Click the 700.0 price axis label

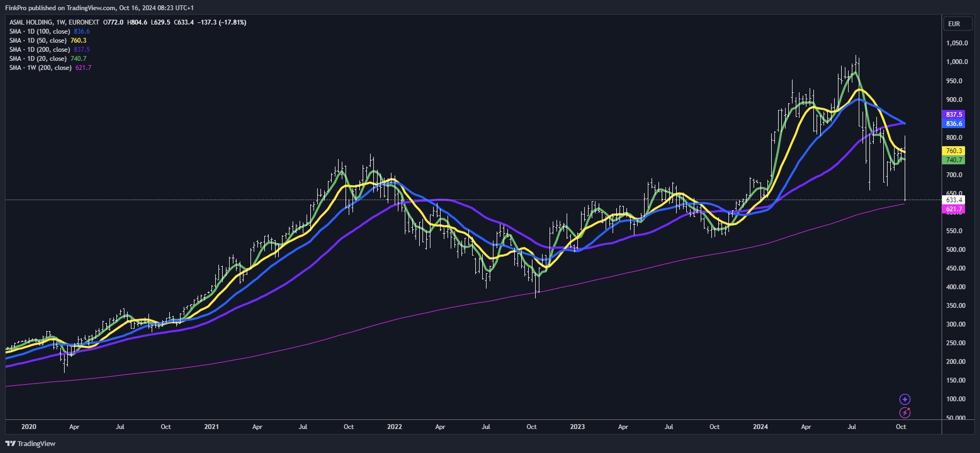(x=954, y=175)
